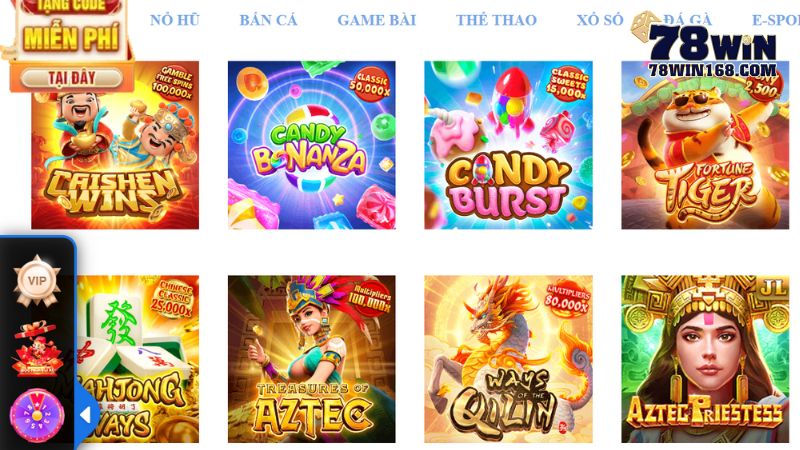Viewport: 800px width, 450px height.
Task: Switch to the BẮN CÁ tab
Action: [x=268, y=20]
